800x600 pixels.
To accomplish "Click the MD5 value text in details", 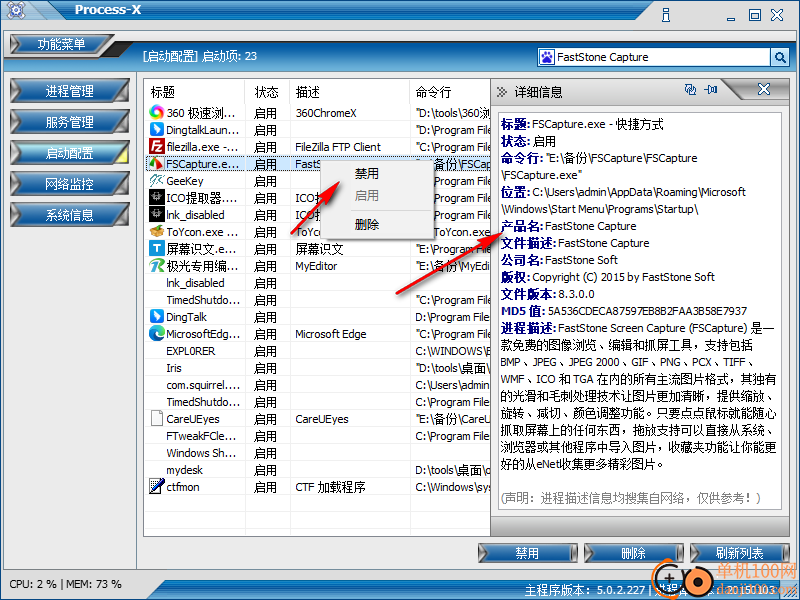I will [647, 311].
